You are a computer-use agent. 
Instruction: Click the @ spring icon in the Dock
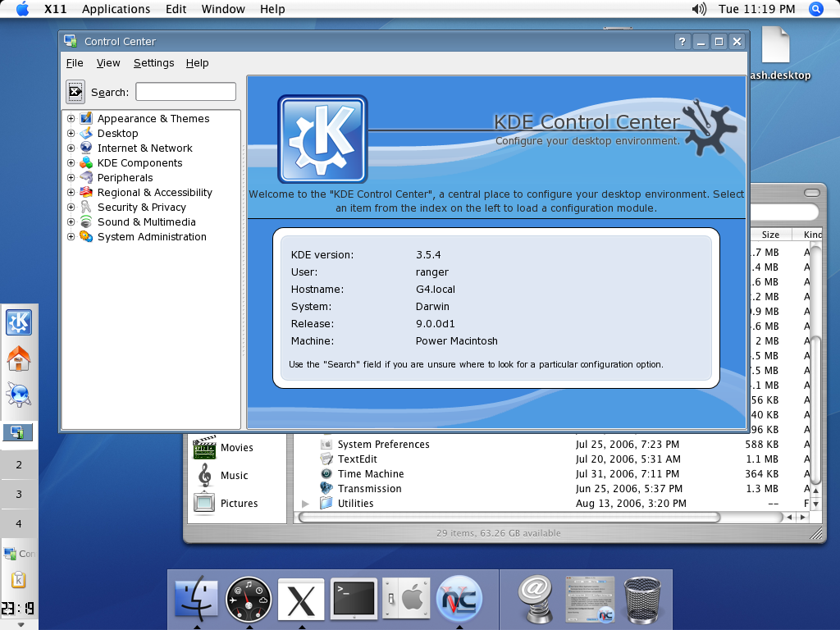535,599
